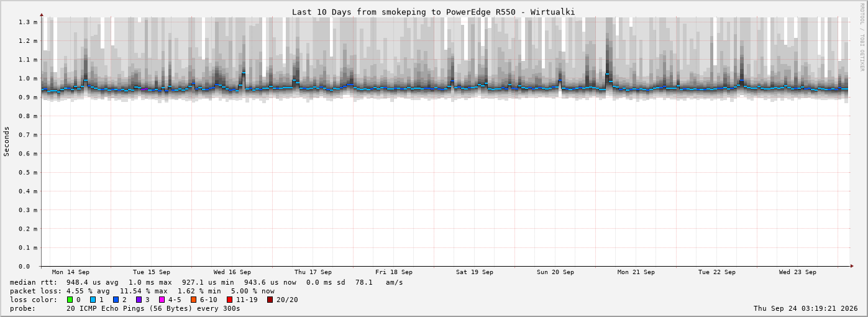Click the orange 6-10 loss swatch
Screen dimensions: 868x317
193,300
